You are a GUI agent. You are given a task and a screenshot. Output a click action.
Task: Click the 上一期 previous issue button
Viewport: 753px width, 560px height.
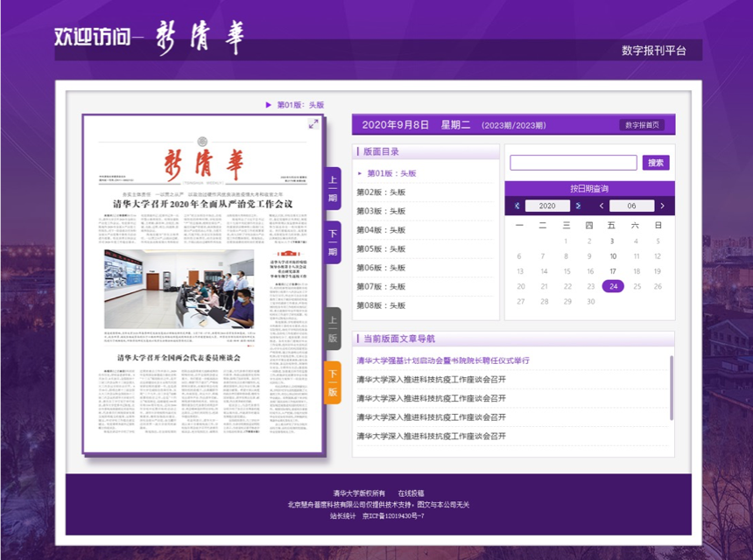click(333, 189)
